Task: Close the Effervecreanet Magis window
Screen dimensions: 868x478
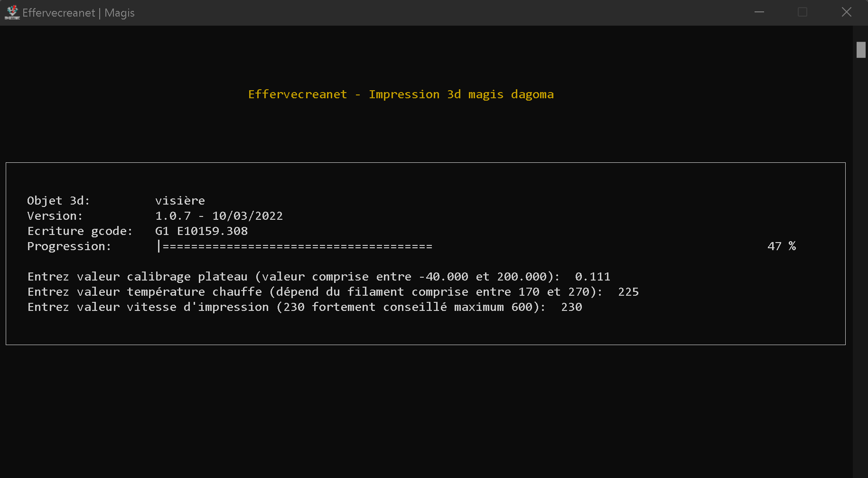Action: point(846,12)
